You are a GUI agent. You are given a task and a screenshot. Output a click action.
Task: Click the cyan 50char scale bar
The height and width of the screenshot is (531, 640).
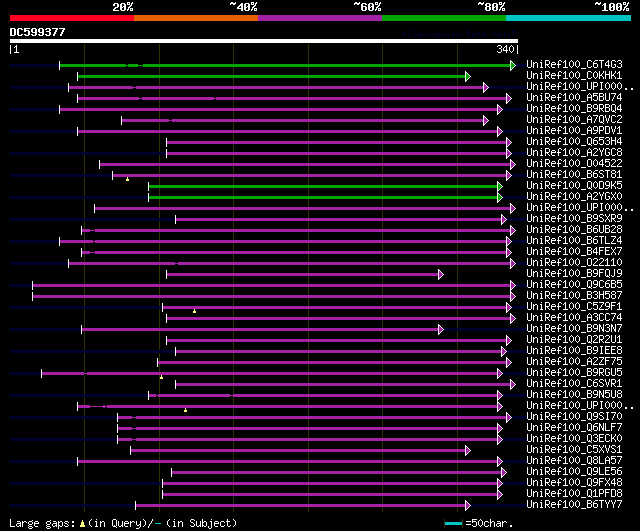pos(453,523)
